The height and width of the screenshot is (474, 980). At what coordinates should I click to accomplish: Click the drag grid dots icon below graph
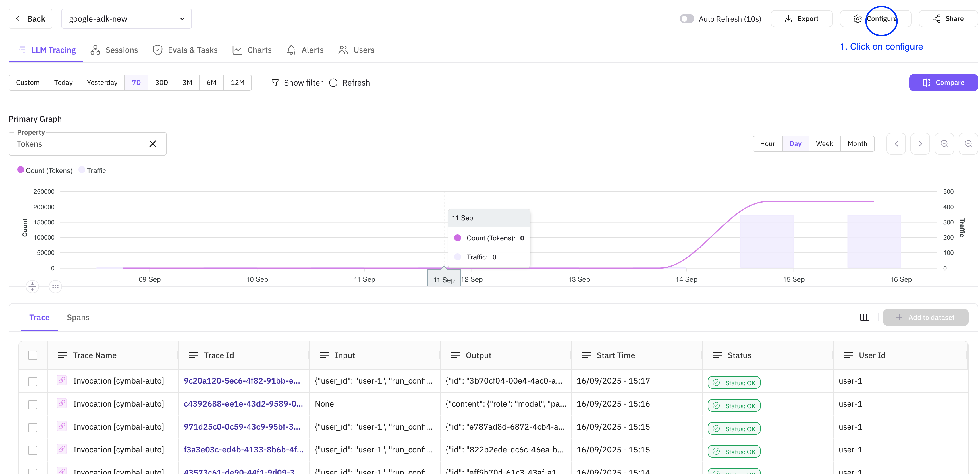click(55, 287)
